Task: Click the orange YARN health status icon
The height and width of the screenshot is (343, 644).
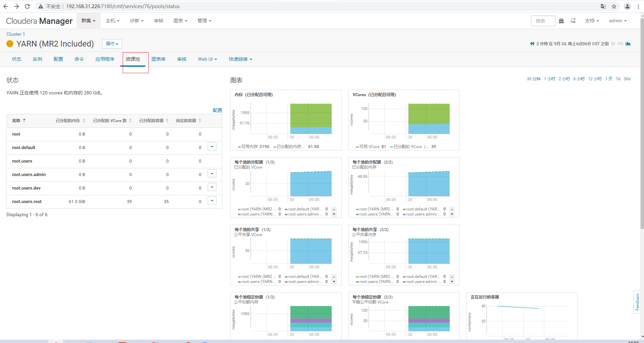Action: click(10, 44)
